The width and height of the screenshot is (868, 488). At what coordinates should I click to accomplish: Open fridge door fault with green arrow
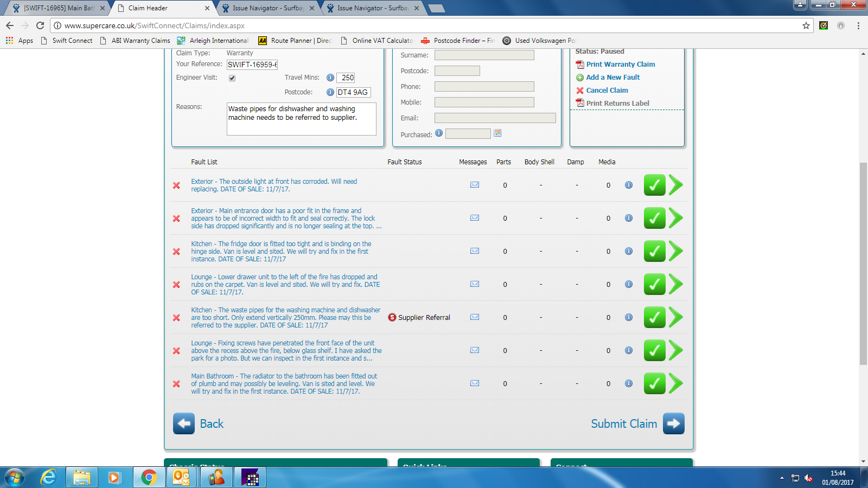676,251
